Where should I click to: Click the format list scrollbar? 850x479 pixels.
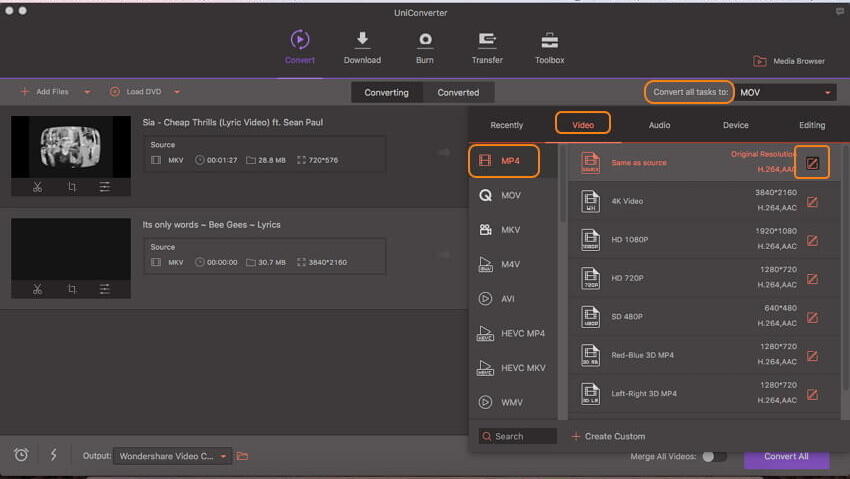point(563,184)
